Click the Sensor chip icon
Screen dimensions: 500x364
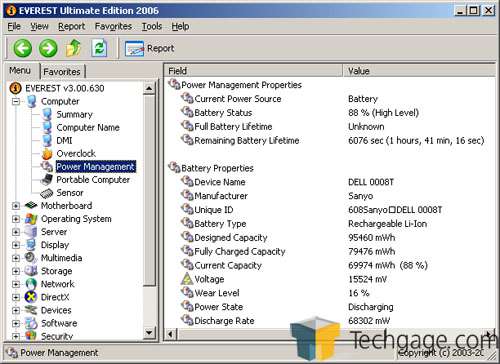click(47, 193)
